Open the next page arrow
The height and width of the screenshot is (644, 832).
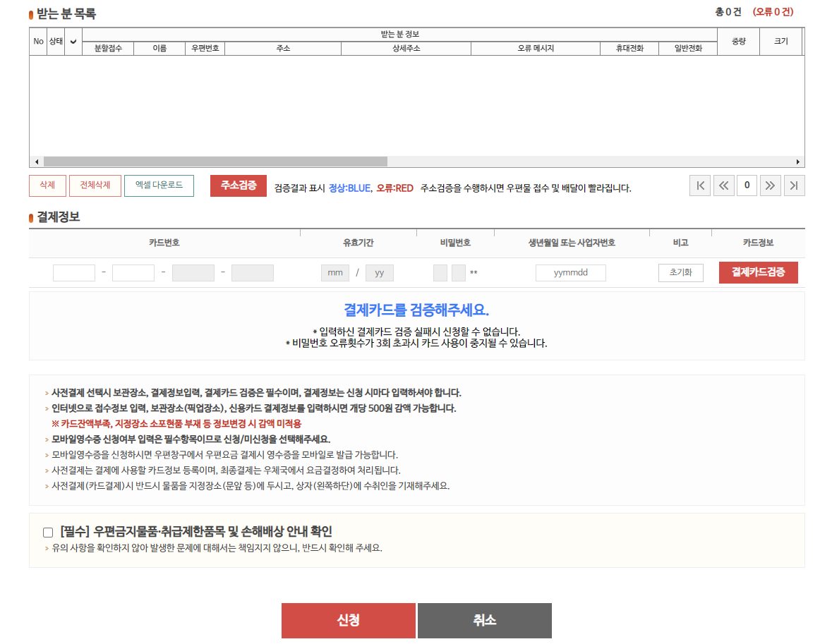click(770, 186)
